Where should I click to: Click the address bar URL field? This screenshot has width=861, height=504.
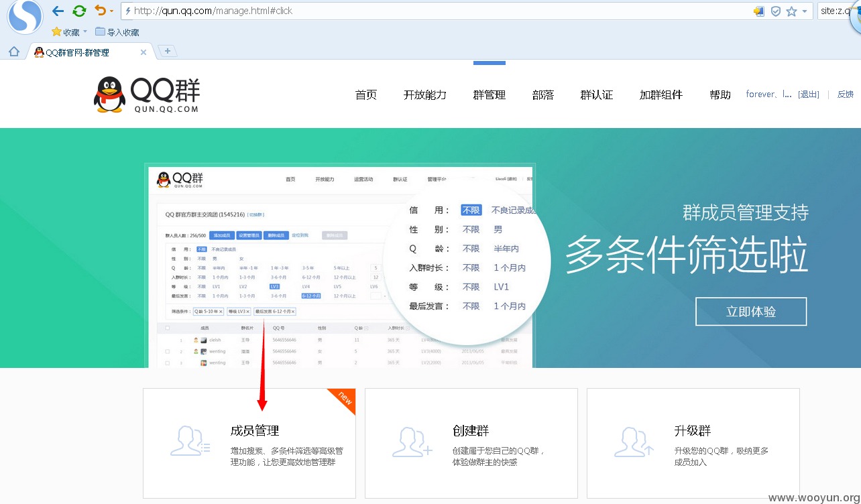(x=436, y=11)
